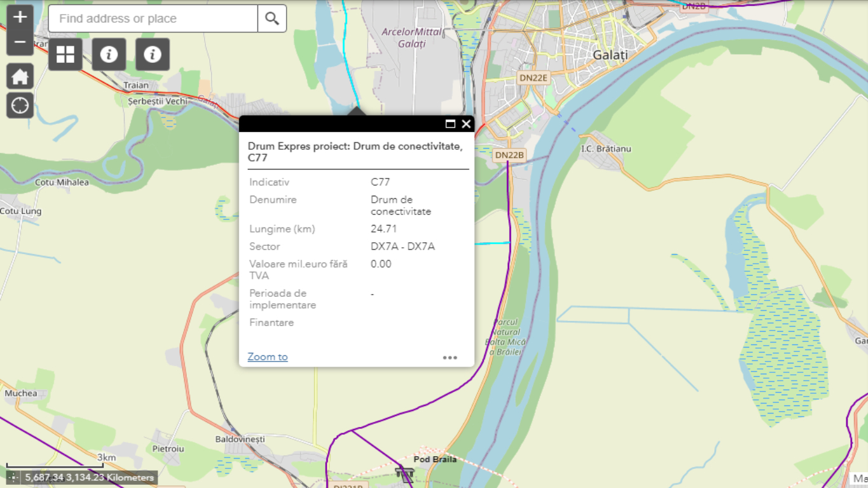
Task: Open the rightmost info widget button
Action: pos(153,55)
